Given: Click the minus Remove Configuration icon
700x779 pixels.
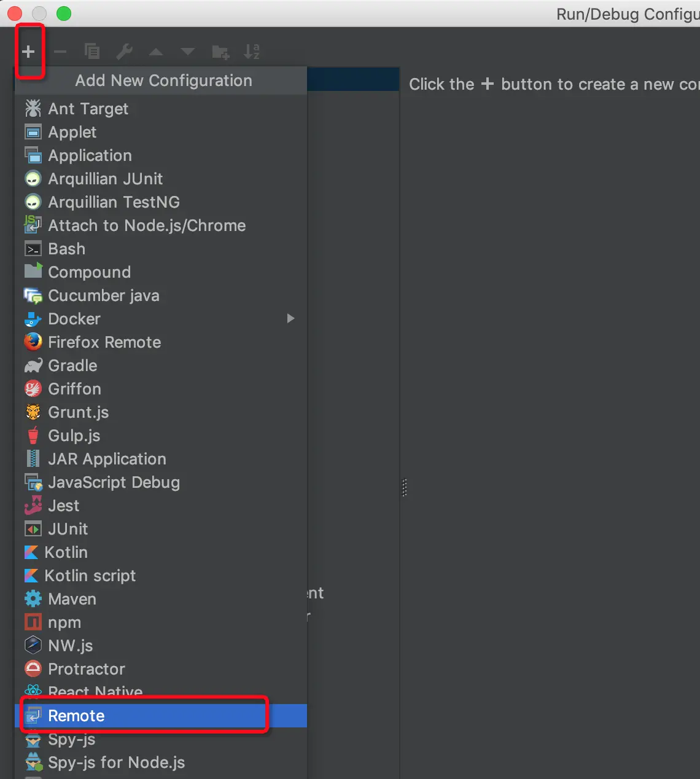Looking at the screenshot, I should click(60, 52).
